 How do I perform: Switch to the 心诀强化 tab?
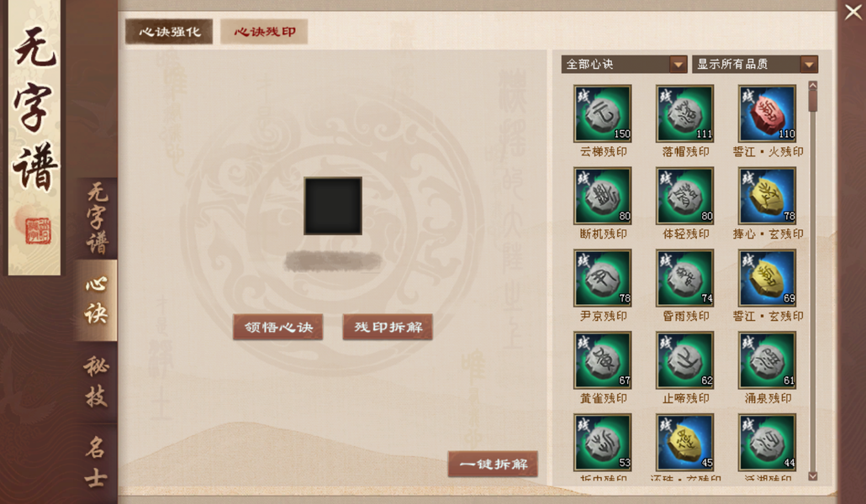pyautogui.click(x=169, y=31)
